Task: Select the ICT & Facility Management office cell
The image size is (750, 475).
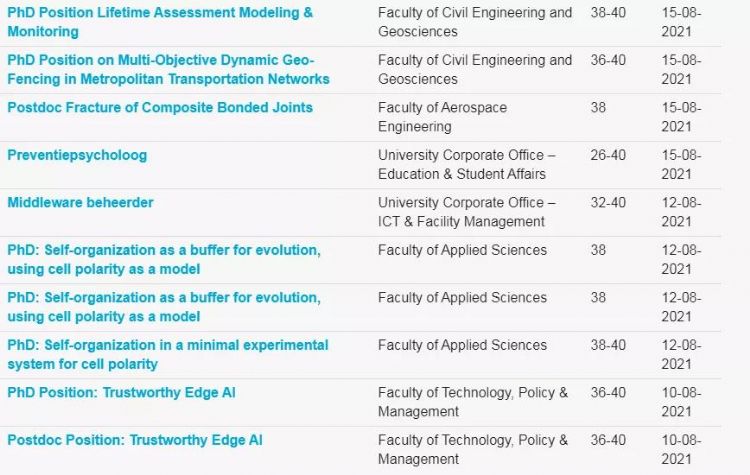Action: tap(466, 212)
